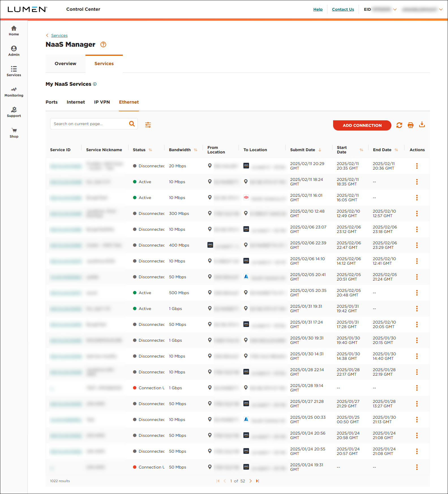Click the Service Nickname column header
This screenshot has width=448, height=494.
pyautogui.click(x=104, y=150)
